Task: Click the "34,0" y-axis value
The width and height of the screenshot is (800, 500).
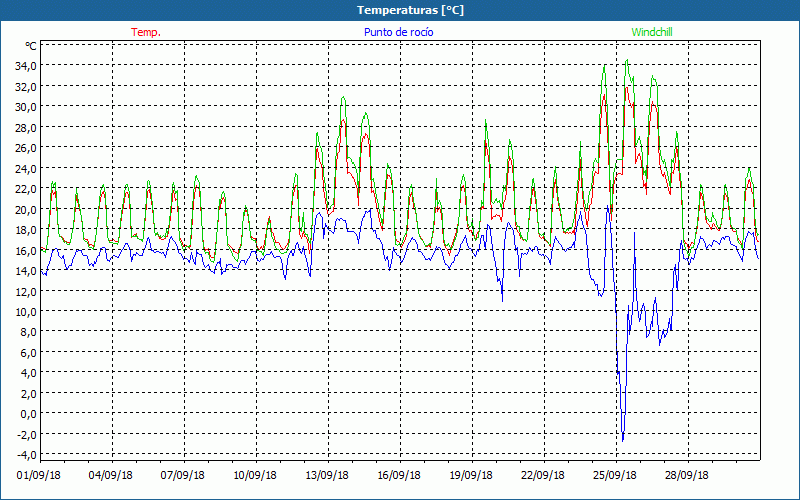Action: coord(26,66)
